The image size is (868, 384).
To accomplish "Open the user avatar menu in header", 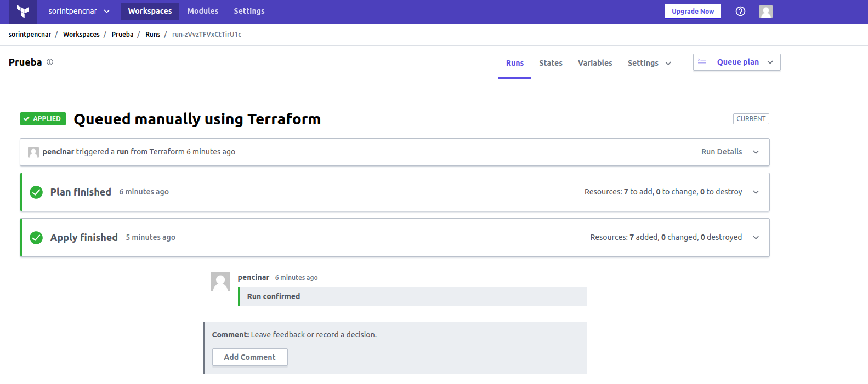I will [766, 12].
